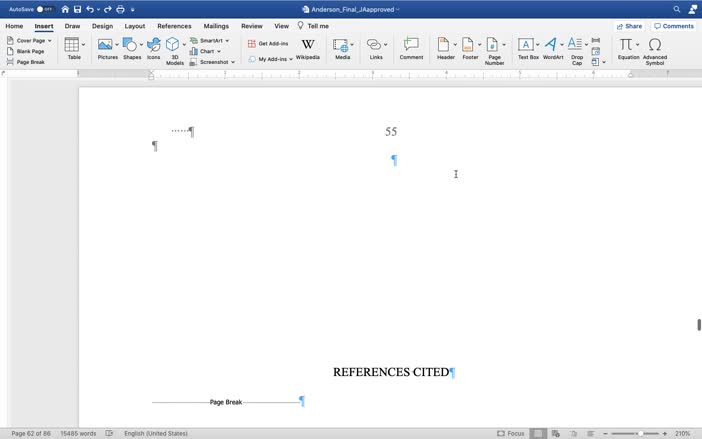702x439 pixels.
Task: Expand the 3D Models dropdown arrow
Action: point(184,45)
